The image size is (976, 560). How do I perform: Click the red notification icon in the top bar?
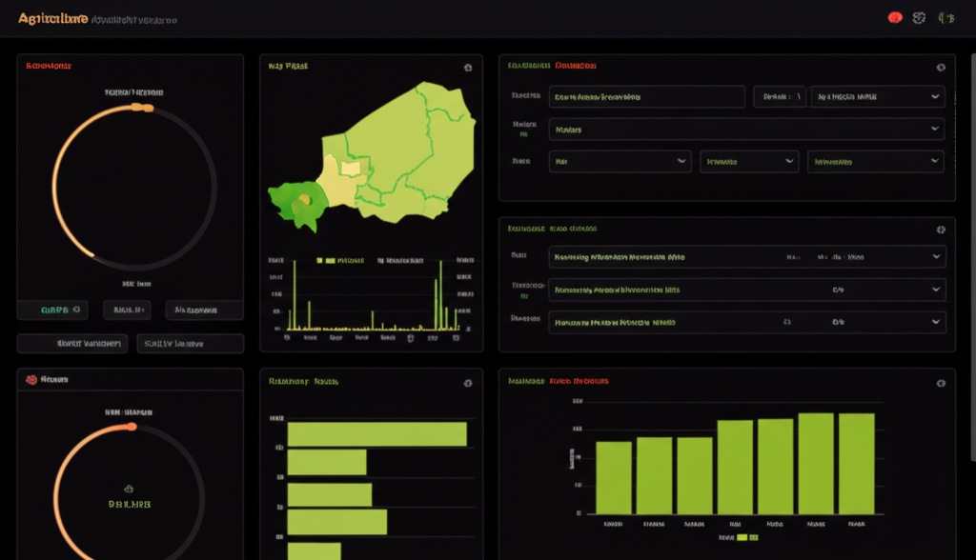[x=894, y=16]
